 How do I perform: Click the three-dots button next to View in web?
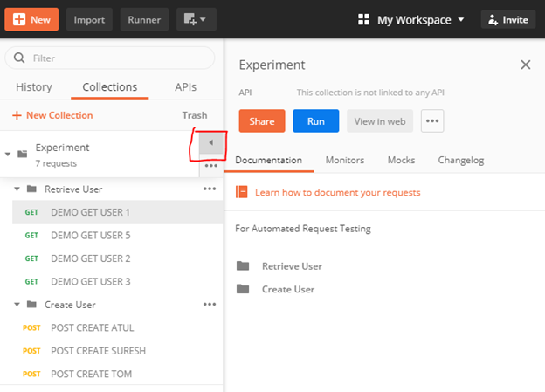click(432, 121)
